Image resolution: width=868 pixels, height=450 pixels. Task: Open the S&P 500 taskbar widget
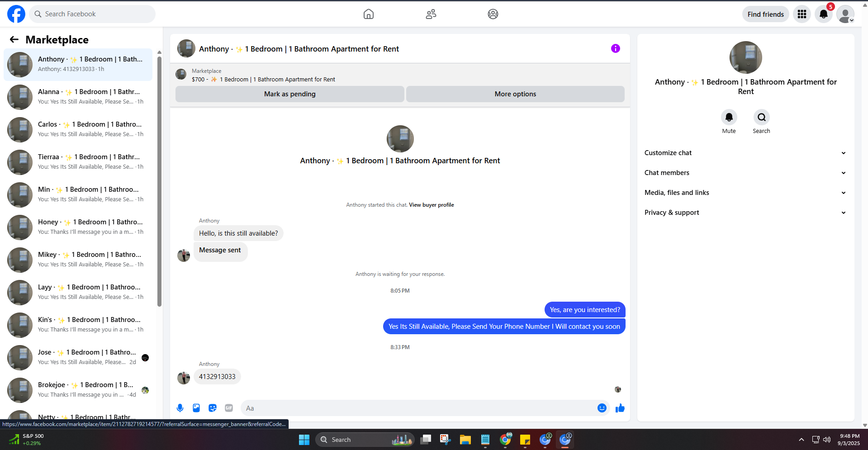click(x=27, y=440)
